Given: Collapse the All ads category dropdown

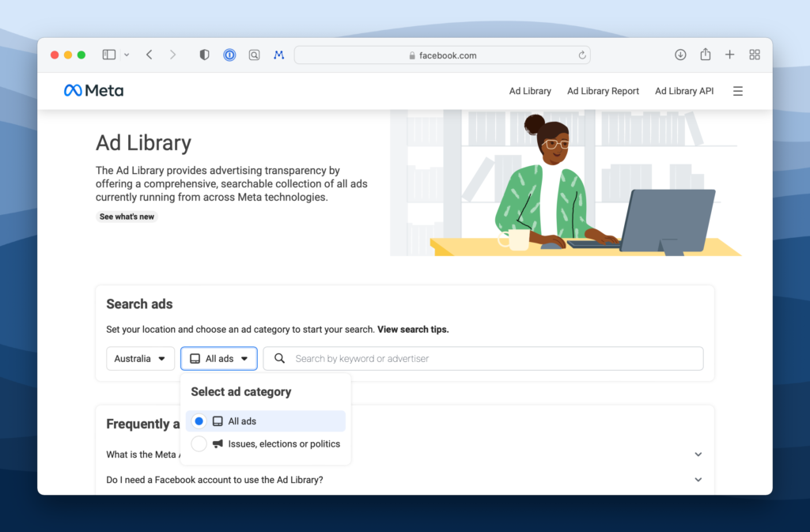Looking at the screenshot, I should pos(219,359).
